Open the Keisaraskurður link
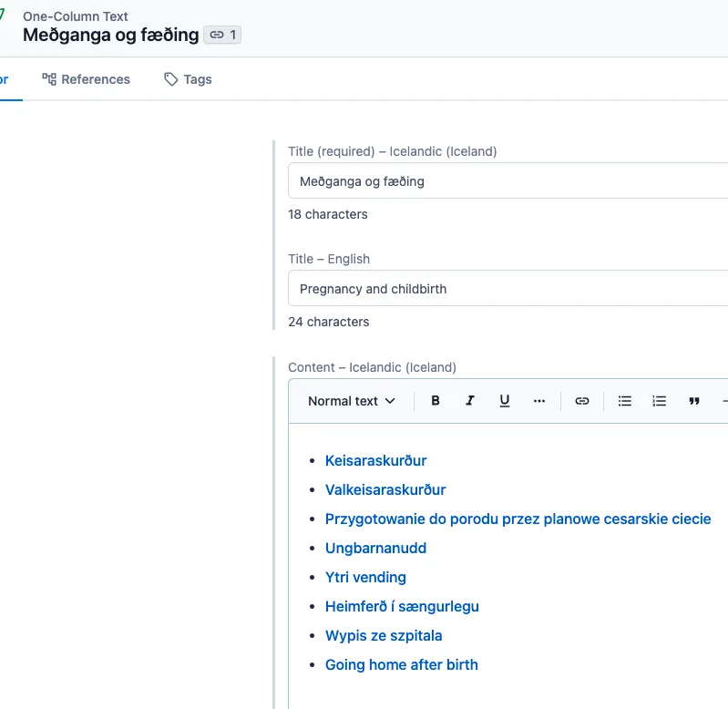The image size is (728, 709). tap(375, 460)
